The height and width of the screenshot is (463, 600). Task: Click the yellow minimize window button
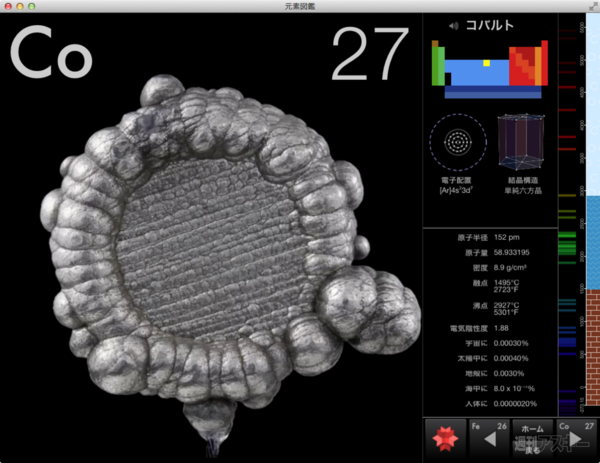(x=20, y=6)
